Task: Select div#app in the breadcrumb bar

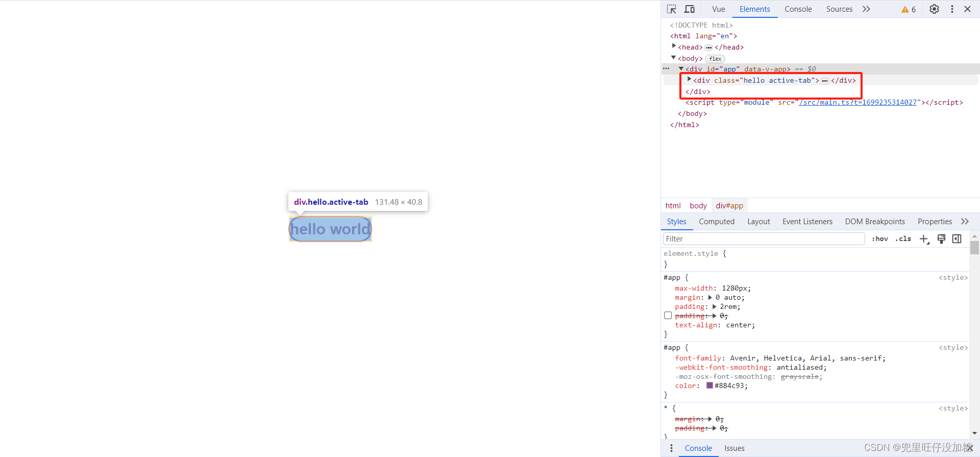Action: pos(729,206)
